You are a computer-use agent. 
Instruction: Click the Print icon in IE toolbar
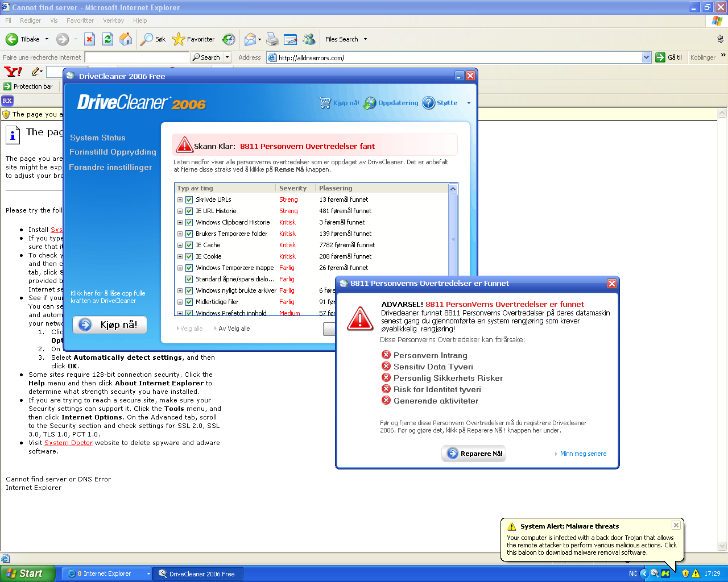[272, 39]
